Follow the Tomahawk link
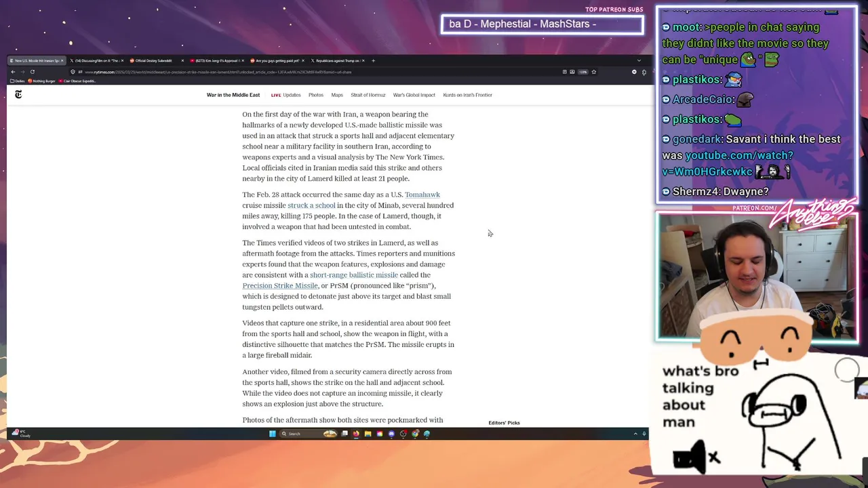Screen dimensions: 868x488 422,195
